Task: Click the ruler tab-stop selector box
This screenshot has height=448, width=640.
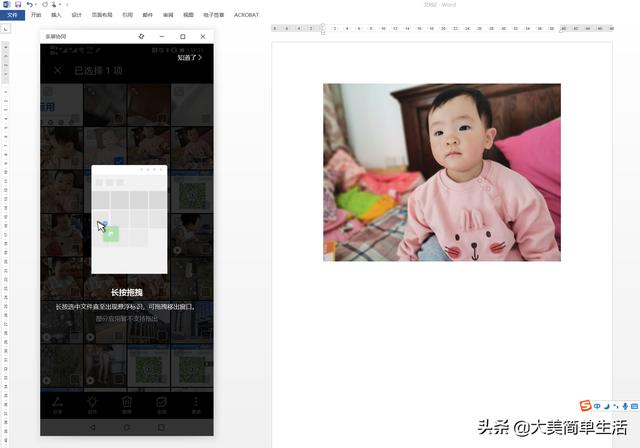Action: click(x=5, y=29)
